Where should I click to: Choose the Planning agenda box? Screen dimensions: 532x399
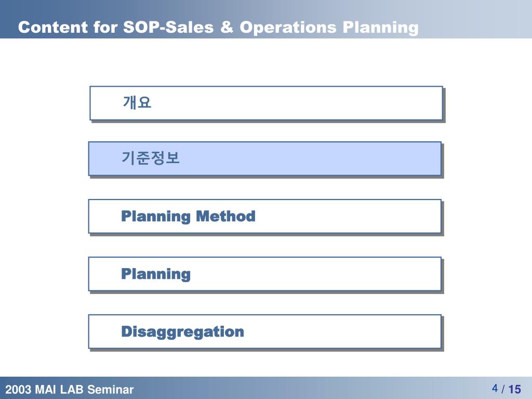coord(264,274)
